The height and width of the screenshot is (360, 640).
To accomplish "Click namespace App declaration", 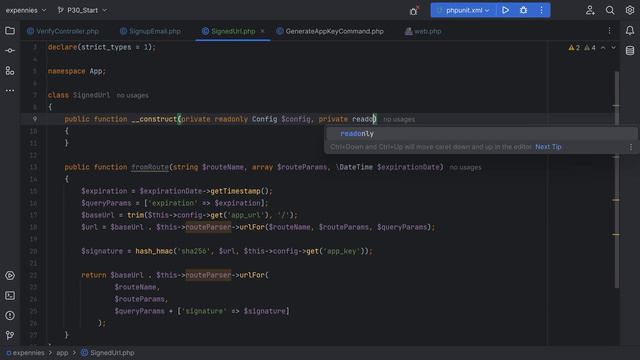I will pos(77,71).
